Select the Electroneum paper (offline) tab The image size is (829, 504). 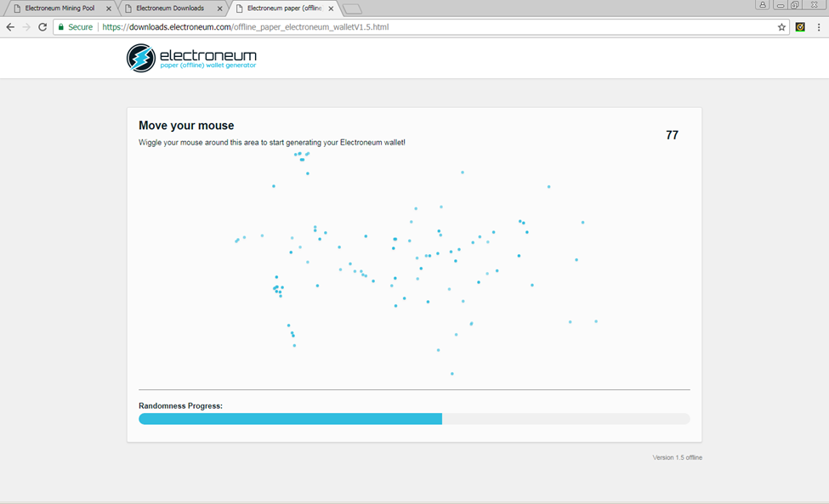click(285, 8)
